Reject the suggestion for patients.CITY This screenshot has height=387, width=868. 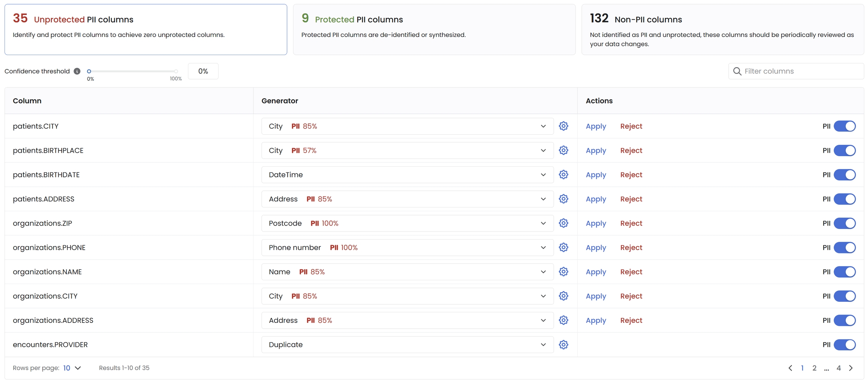tap(631, 126)
